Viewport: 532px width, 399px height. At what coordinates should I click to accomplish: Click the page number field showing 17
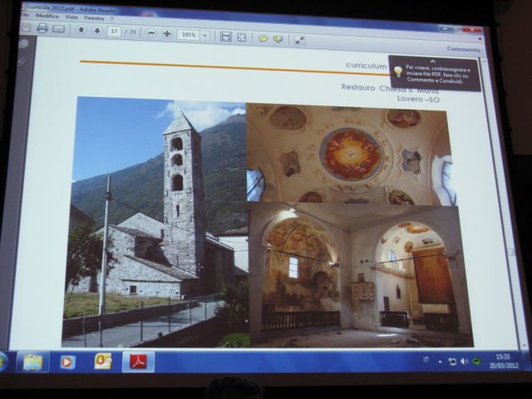tap(114, 32)
